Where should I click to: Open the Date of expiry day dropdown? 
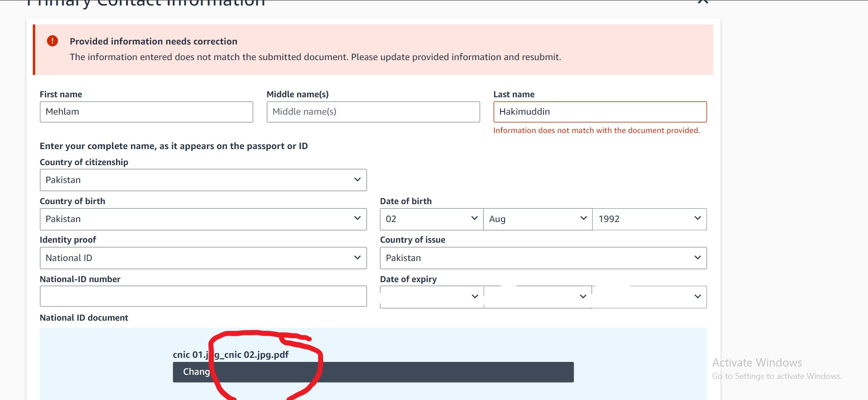coord(431,297)
